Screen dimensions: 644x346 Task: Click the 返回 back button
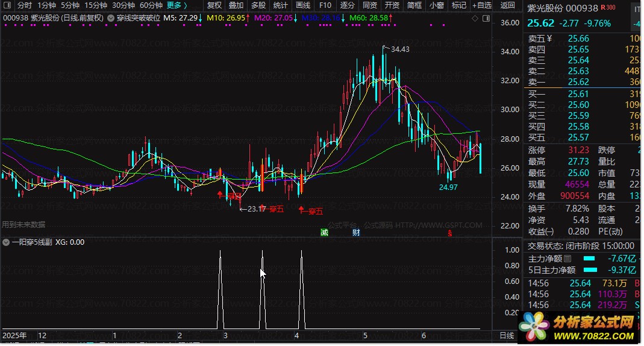click(508, 5)
